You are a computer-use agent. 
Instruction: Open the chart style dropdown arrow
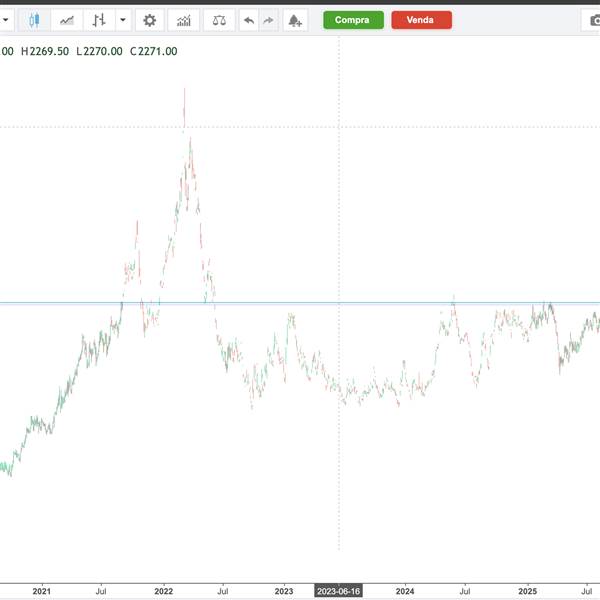pos(123,20)
